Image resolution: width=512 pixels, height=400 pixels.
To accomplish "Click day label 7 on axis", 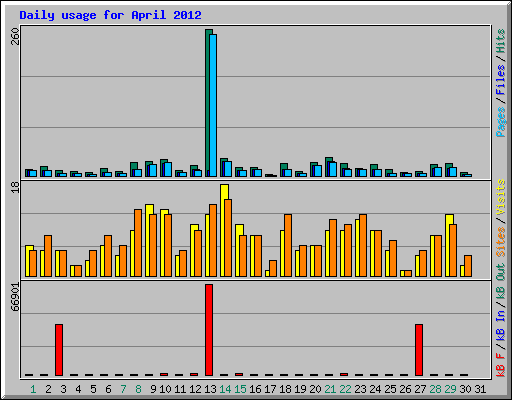I will [x=123, y=389].
